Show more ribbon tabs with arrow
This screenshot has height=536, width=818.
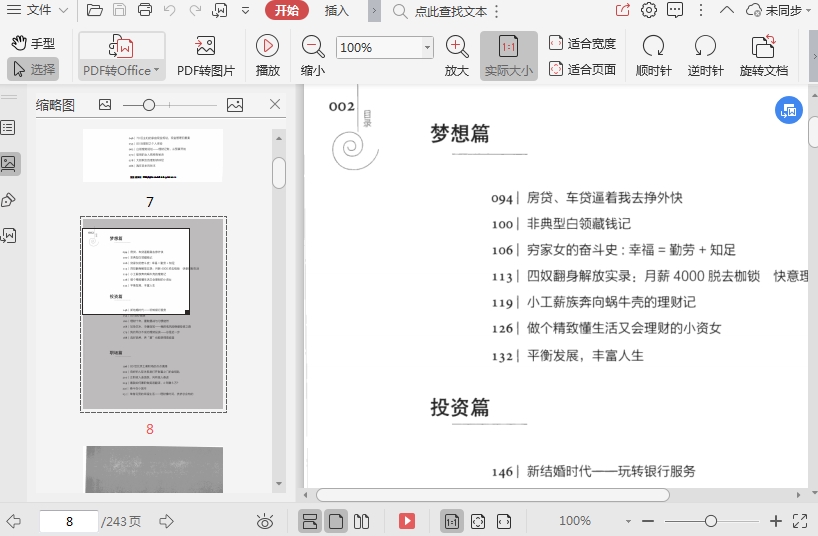374,11
